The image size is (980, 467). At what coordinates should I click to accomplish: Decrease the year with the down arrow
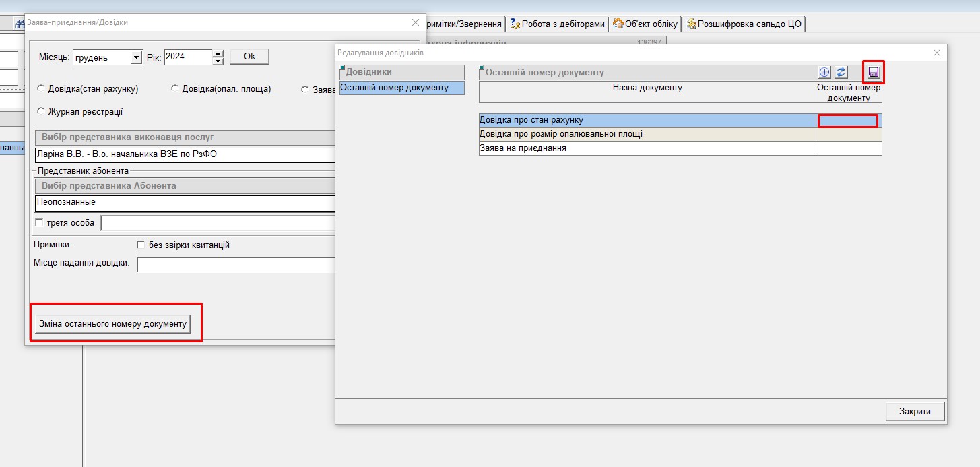218,61
